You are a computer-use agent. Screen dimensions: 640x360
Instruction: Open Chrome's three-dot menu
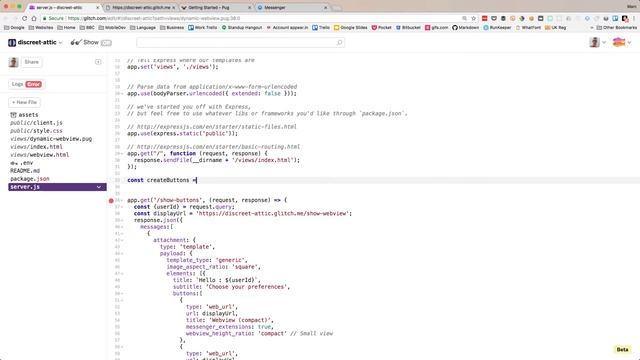click(634, 18)
